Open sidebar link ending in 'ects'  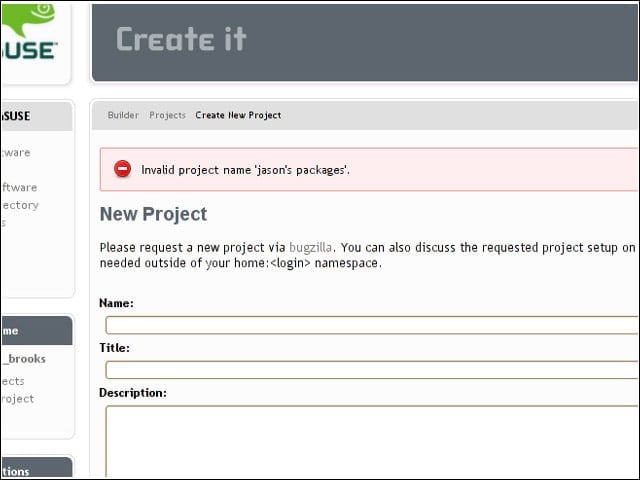(13, 381)
